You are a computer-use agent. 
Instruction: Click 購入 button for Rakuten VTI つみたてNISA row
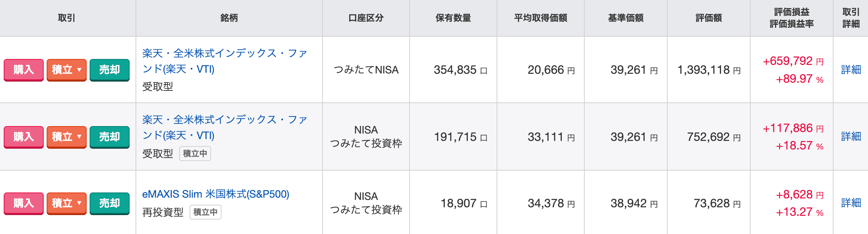click(x=23, y=69)
